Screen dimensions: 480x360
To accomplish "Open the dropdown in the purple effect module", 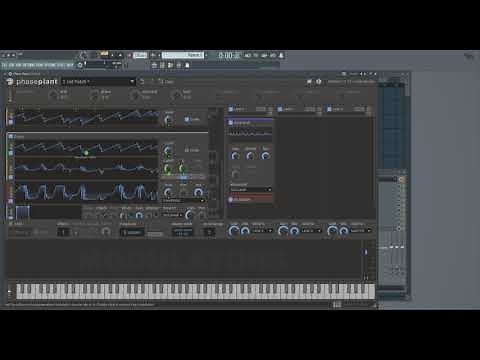I will tap(251, 189).
